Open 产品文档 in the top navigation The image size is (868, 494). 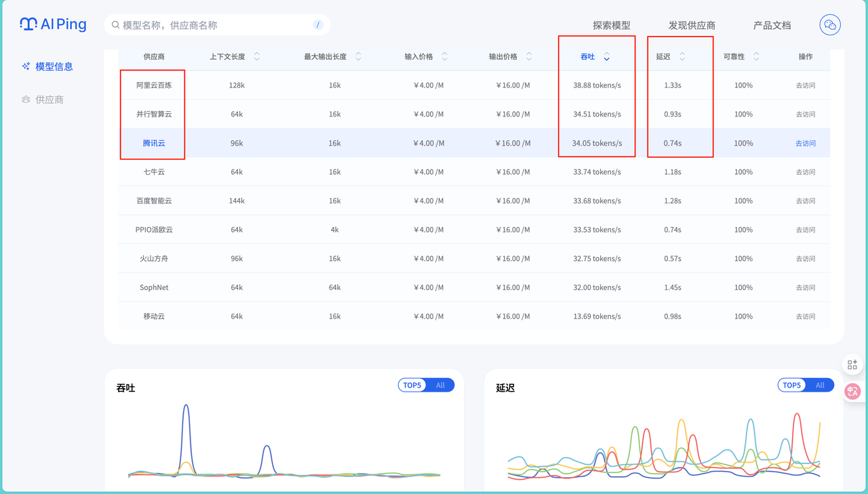click(x=772, y=25)
